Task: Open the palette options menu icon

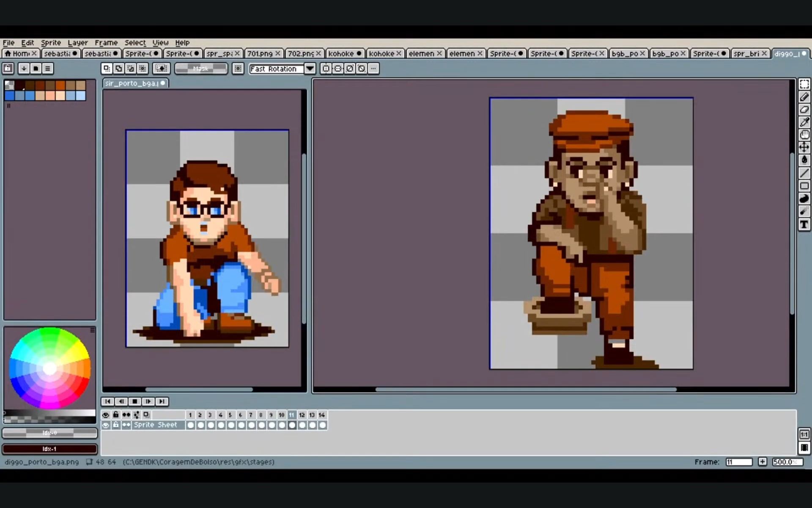Action: point(47,69)
